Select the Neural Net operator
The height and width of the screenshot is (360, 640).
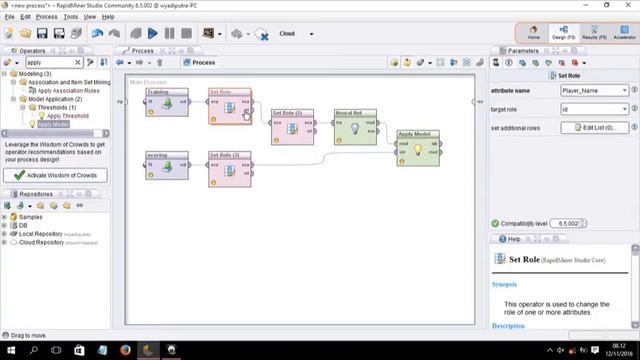[355, 127]
